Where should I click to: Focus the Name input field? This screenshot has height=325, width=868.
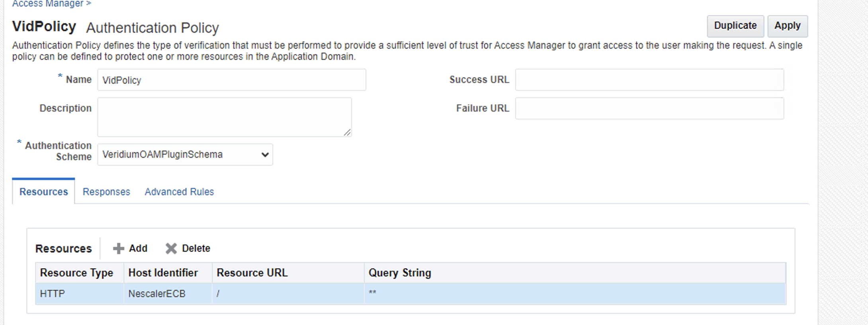click(x=231, y=80)
